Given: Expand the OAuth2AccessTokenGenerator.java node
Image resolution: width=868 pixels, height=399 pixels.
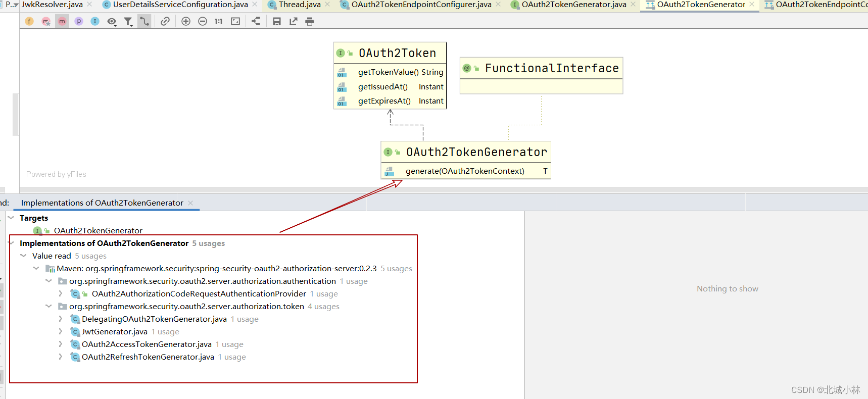Looking at the screenshot, I should pyautogui.click(x=61, y=344).
